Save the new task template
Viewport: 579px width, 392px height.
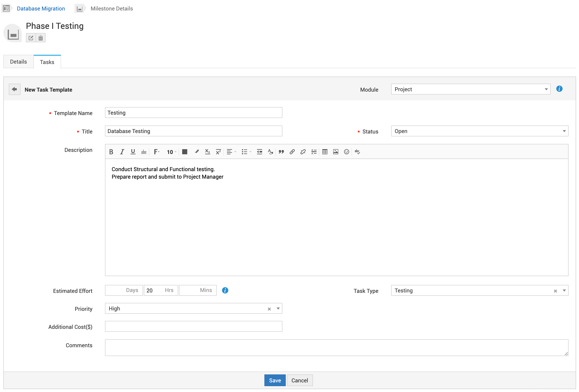[x=275, y=380]
